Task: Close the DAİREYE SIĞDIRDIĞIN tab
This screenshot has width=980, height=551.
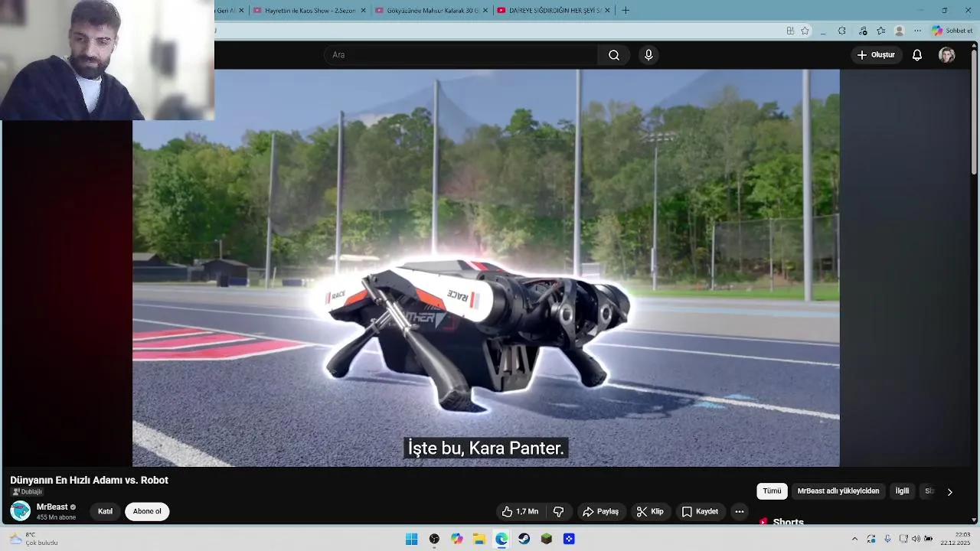Action: click(607, 11)
